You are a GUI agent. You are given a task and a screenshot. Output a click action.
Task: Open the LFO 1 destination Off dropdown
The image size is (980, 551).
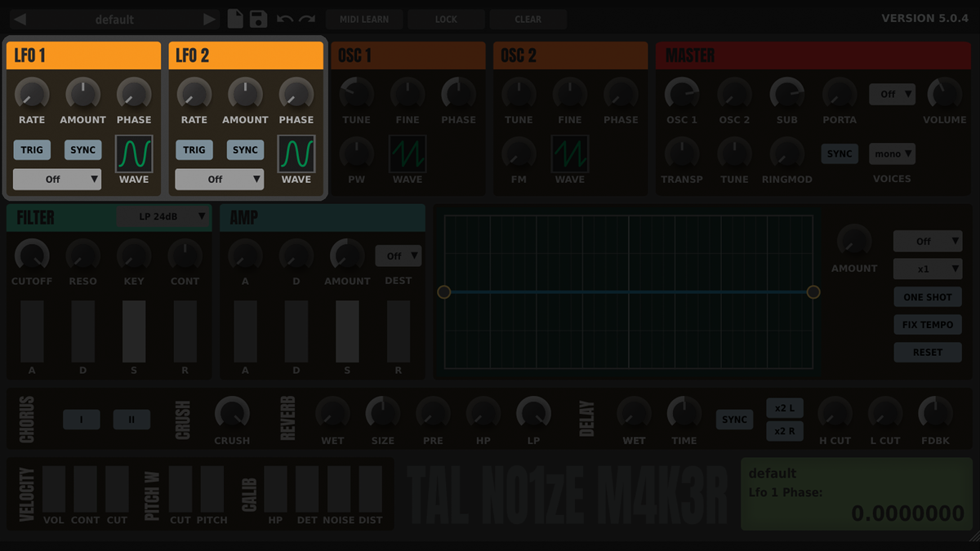coord(56,179)
